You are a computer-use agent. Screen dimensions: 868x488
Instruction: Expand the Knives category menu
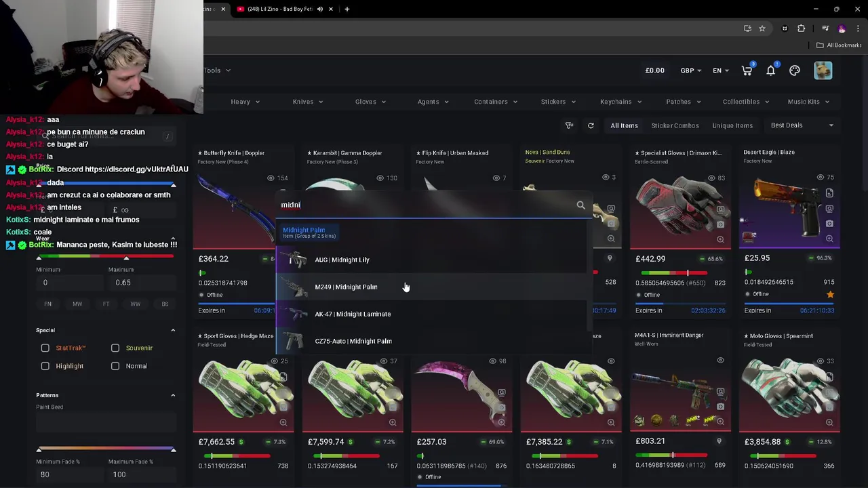(x=308, y=102)
